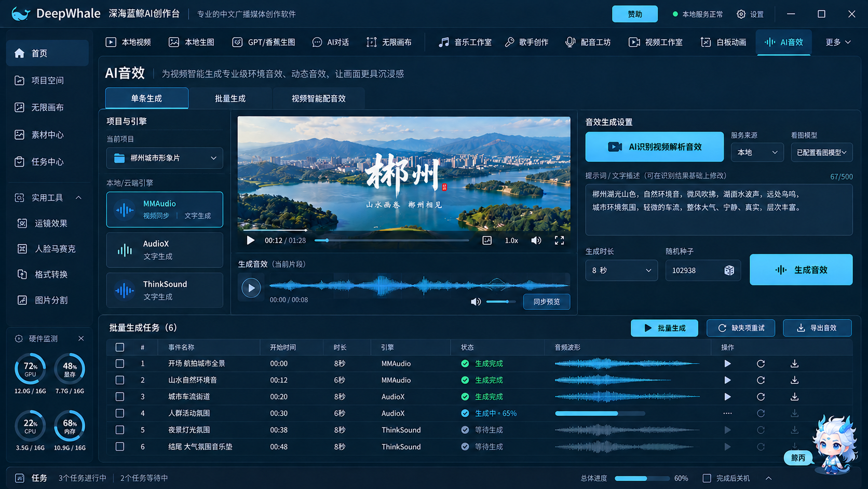Screen dimensions: 868x489
Task: Click 缺失项重试 button
Action: point(741,328)
